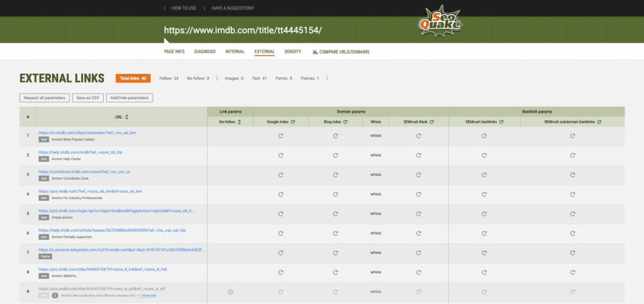Request SEMrush Rank for row 1 starmeter link
The image size is (644, 304).
tap(418, 136)
